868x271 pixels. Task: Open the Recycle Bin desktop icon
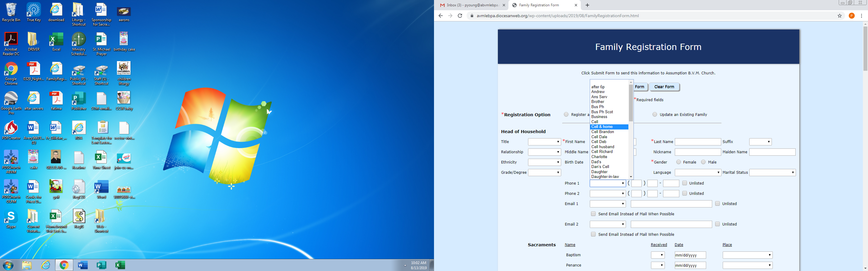11,12
